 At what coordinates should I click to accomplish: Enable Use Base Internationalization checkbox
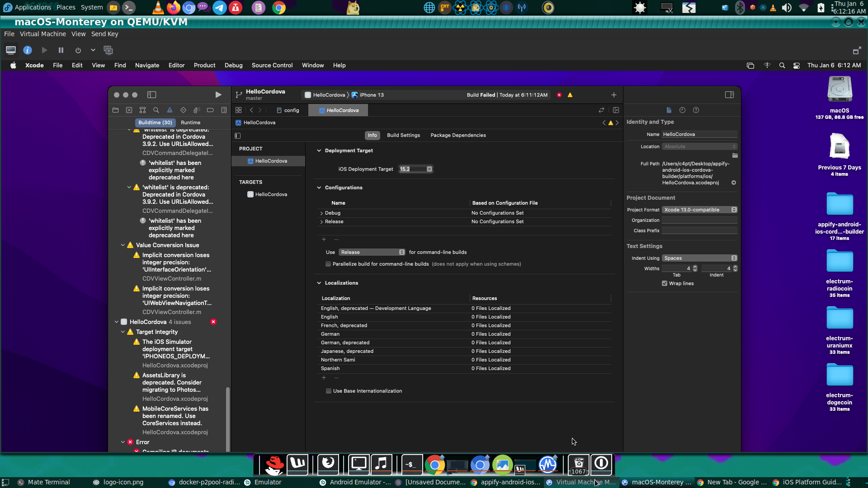click(329, 391)
